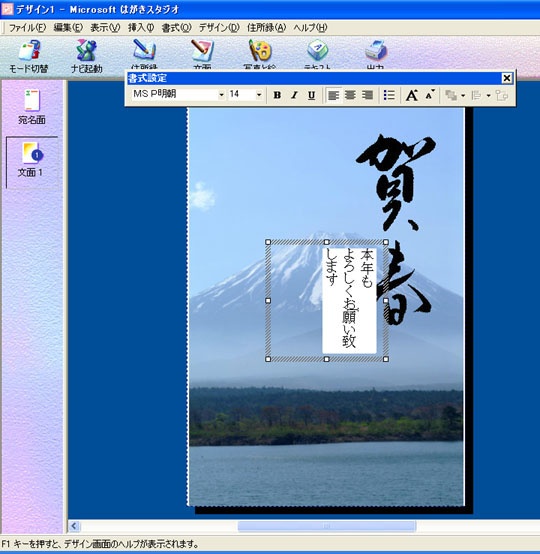The width and height of the screenshot is (540, 554).
Task: Open the 住所録(A) menu
Action: (x=266, y=28)
